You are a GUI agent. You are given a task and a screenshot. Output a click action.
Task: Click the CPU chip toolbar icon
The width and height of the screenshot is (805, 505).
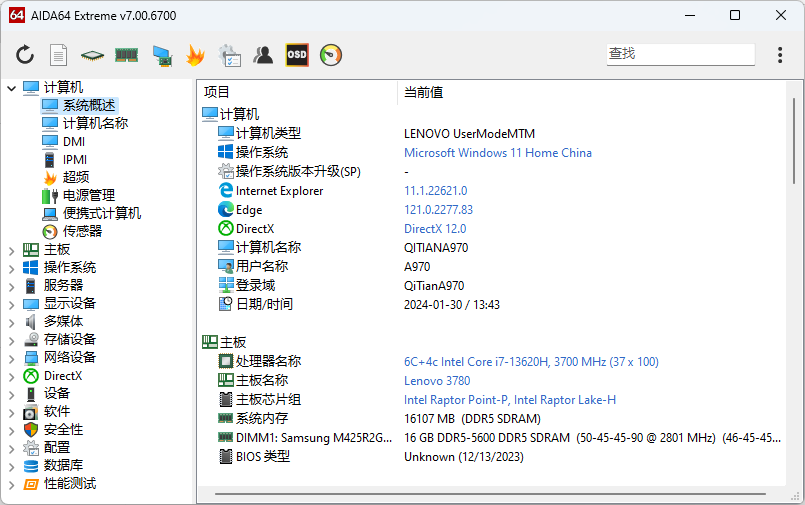pos(92,55)
